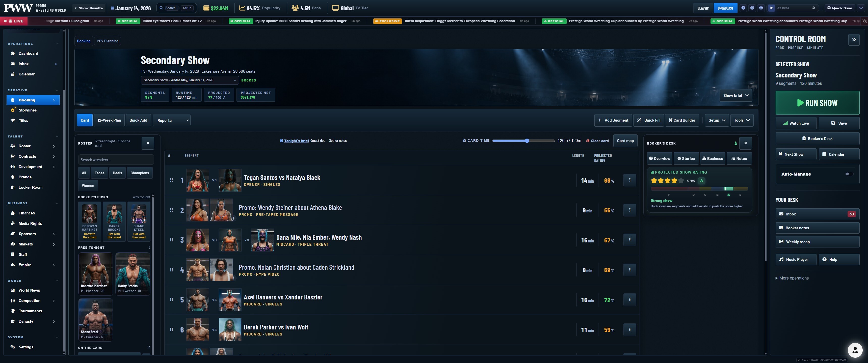
Task: Filter roster by Women
Action: (x=88, y=186)
